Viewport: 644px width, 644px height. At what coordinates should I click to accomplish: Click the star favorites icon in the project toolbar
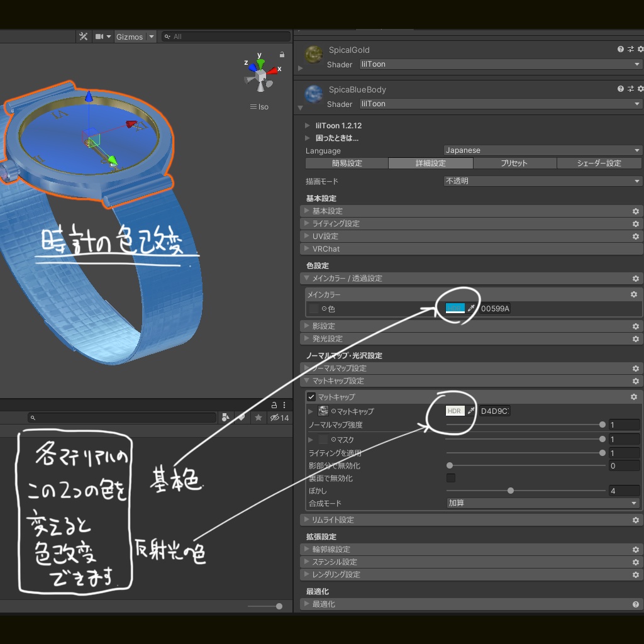point(258,417)
